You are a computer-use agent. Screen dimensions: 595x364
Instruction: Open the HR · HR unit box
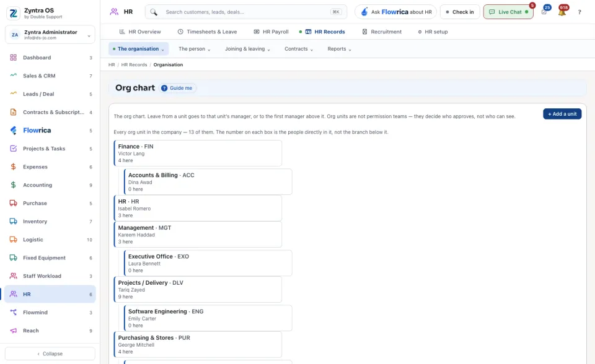(x=198, y=208)
